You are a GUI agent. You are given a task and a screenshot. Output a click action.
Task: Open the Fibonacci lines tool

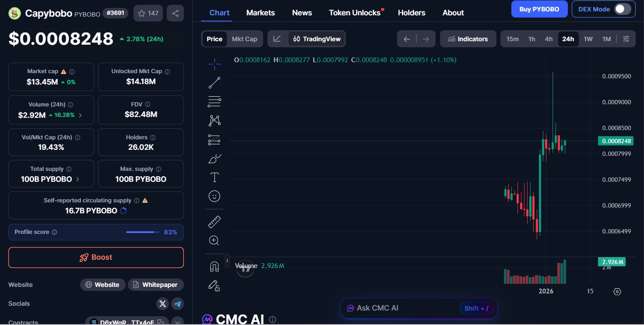pyautogui.click(x=215, y=102)
